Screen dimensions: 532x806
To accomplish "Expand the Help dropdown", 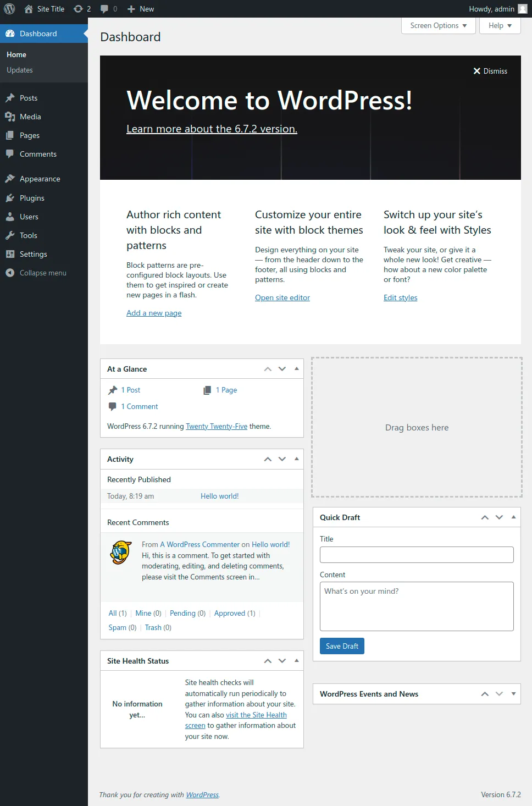I will (x=500, y=25).
